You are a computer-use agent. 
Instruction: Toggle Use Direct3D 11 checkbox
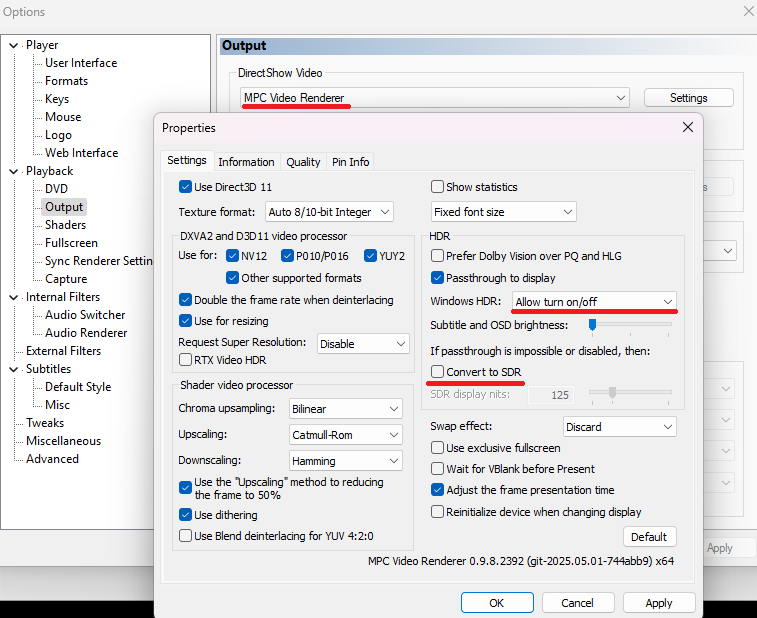[x=185, y=187]
